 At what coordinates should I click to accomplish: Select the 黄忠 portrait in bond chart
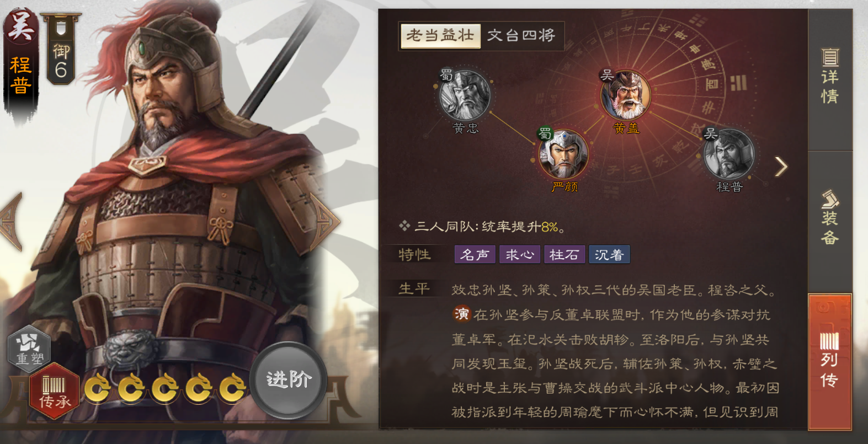point(465,95)
